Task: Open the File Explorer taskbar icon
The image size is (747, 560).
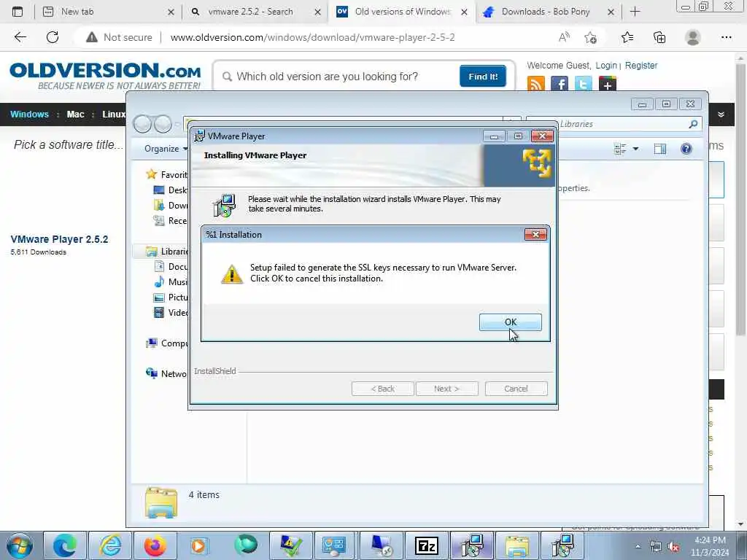Action: [x=517, y=545]
